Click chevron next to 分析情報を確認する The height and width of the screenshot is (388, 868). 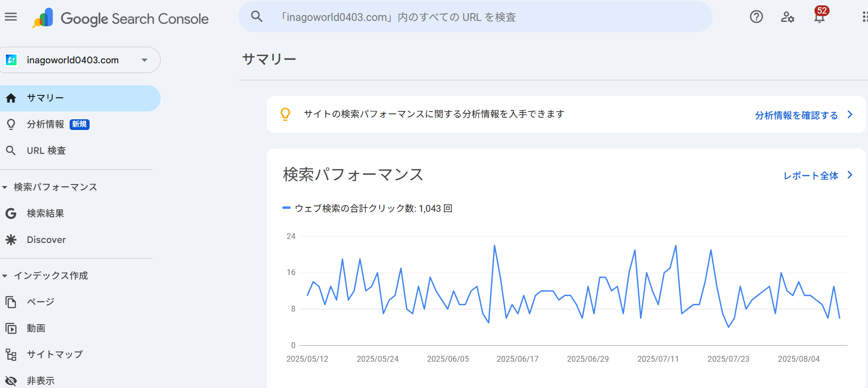850,114
